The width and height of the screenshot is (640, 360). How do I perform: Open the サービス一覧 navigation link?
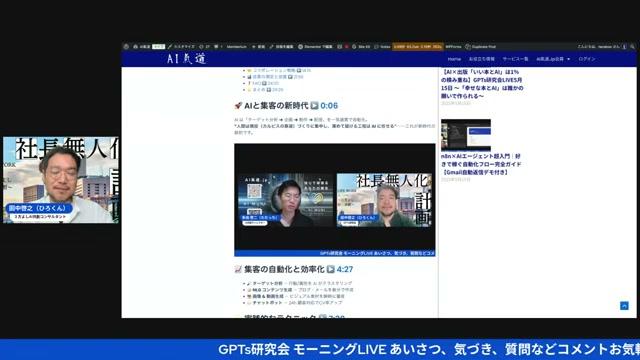(x=515, y=59)
